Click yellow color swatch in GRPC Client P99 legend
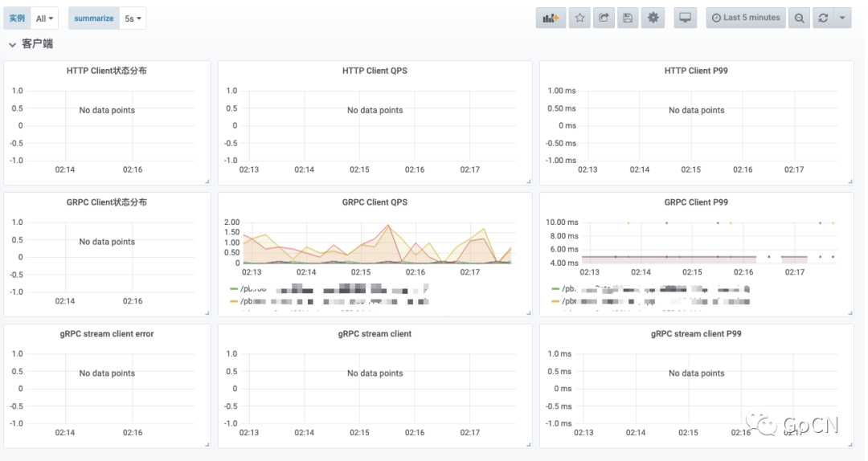This screenshot has width=868, height=461. coord(555,302)
